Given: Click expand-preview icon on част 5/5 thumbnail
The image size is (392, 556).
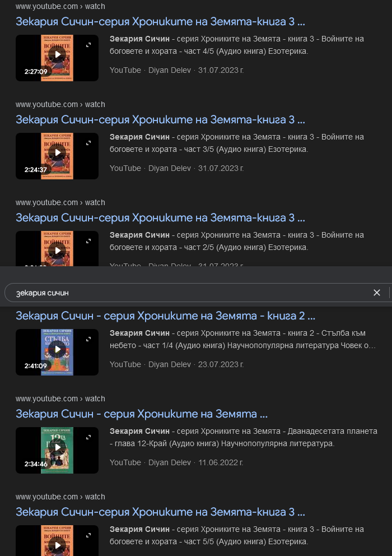Looking at the screenshot, I should [x=88, y=535].
